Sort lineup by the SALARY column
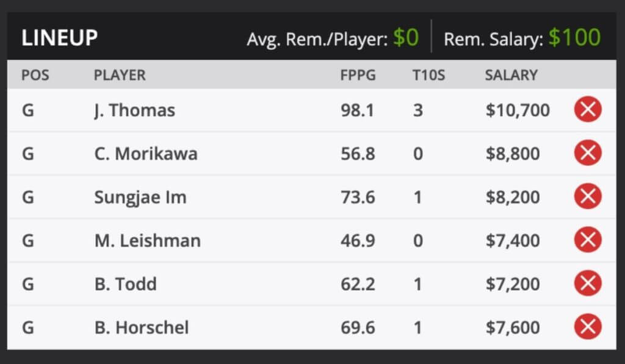625x364 pixels. coord(511,75)
